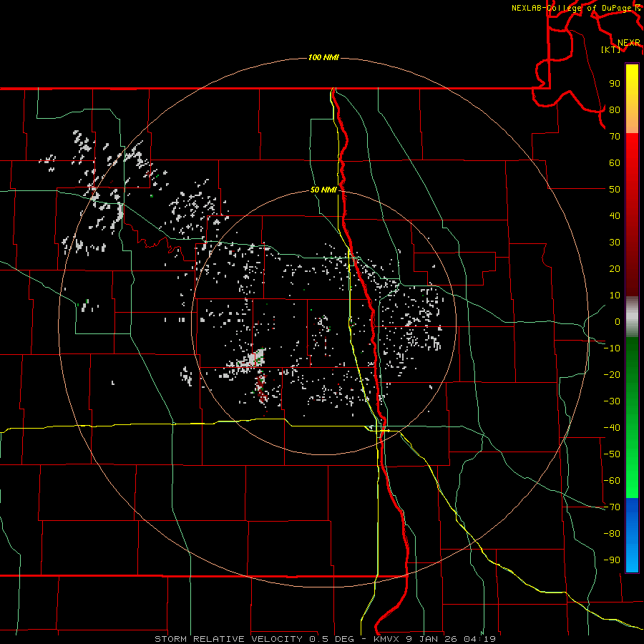Click the -50 tick label on scale
This screenshot has height=644, width=644.
pos(612,454)
